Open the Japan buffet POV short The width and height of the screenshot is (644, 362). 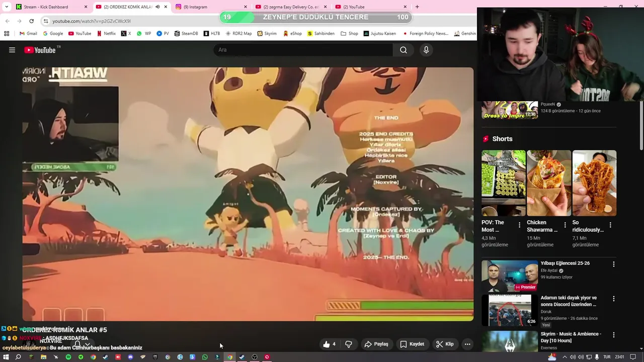(x=503, y=183)
